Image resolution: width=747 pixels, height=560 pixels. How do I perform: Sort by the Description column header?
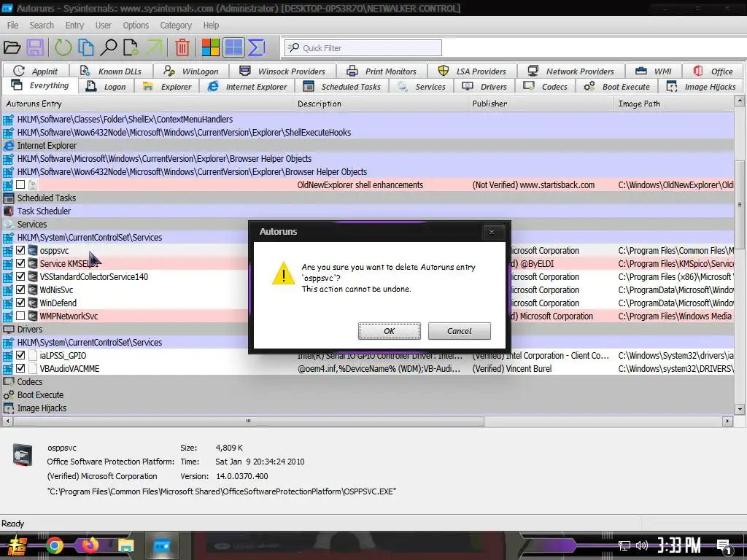[x=380, y=104]
